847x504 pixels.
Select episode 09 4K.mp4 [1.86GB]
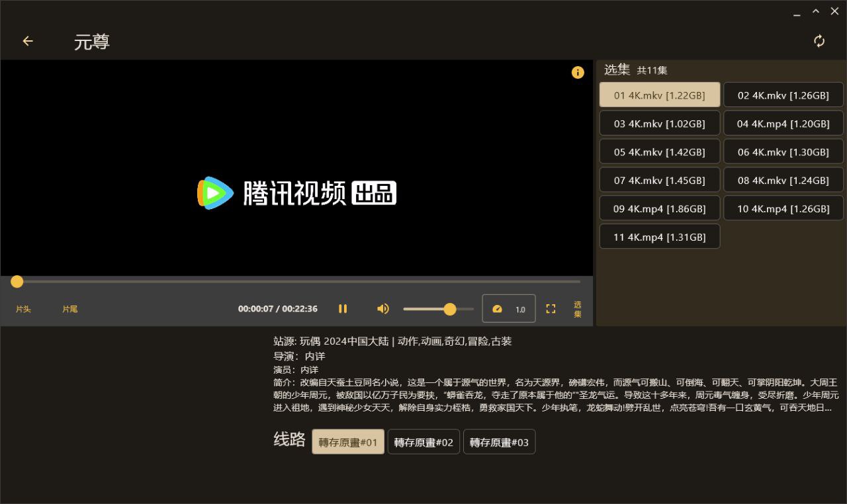click(660, 209)
